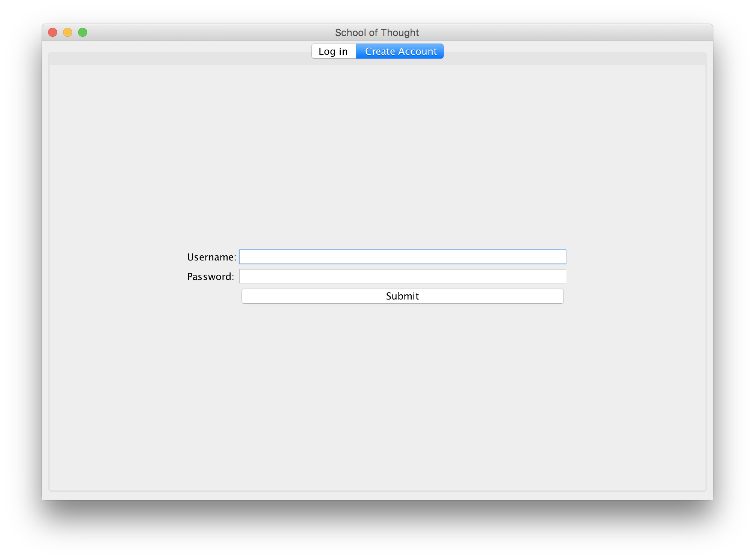The width and height of the screenshot is (755, 560).
Task: Click the Password: label
Action: pyautogui.click(x=210, y=277)
